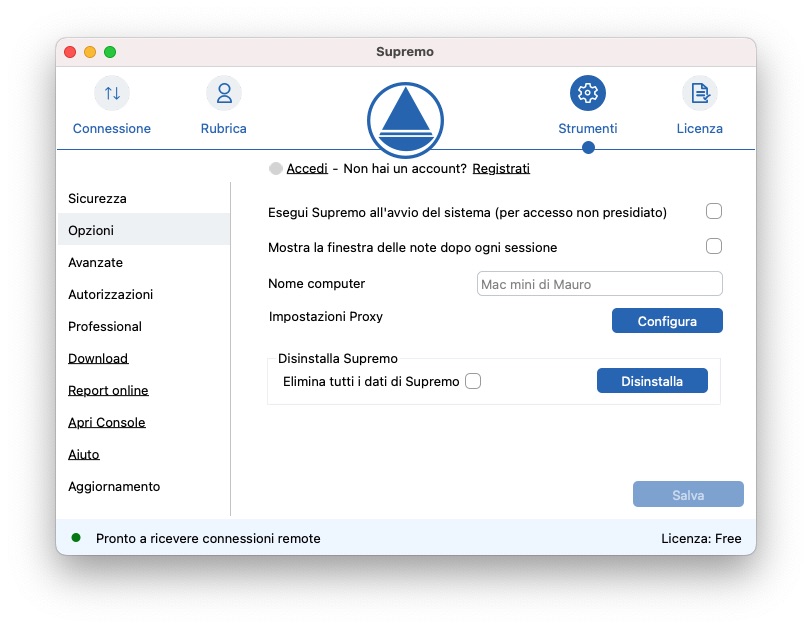
Task: Open the Rubrica contacts icon
Action: [x=224, y=94]
